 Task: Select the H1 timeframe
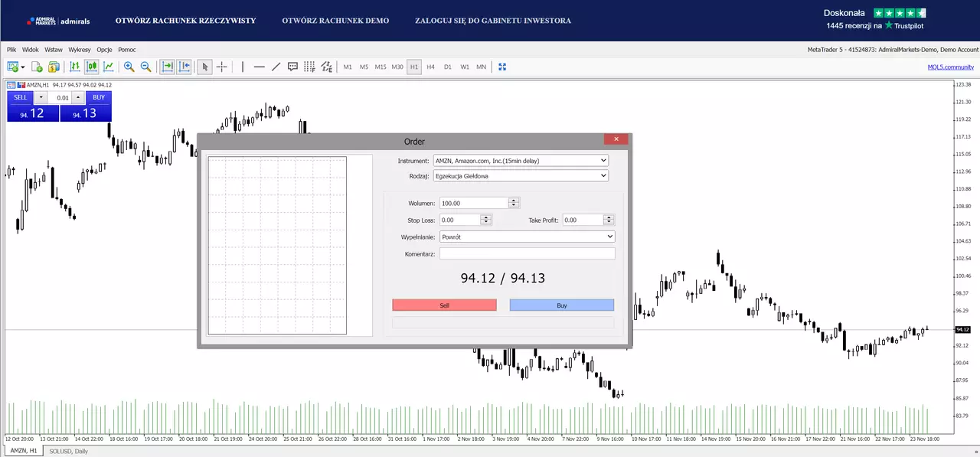tap(414, 67)
